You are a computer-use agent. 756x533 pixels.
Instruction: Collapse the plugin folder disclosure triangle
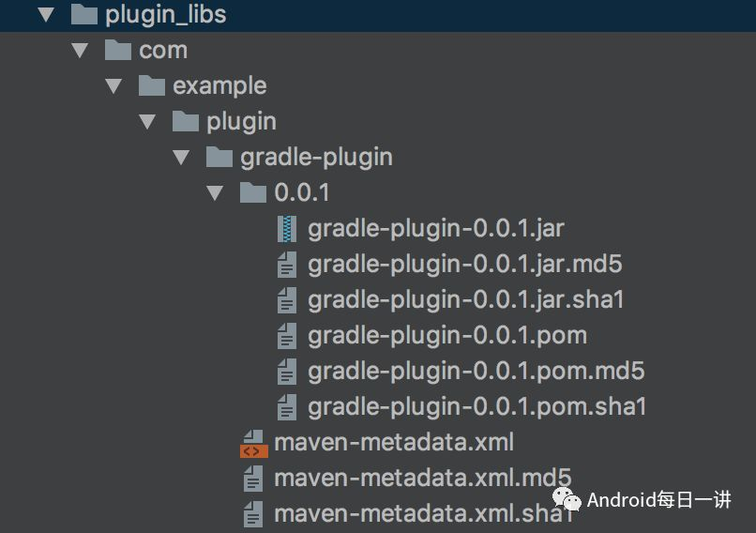tap(147, 122)
